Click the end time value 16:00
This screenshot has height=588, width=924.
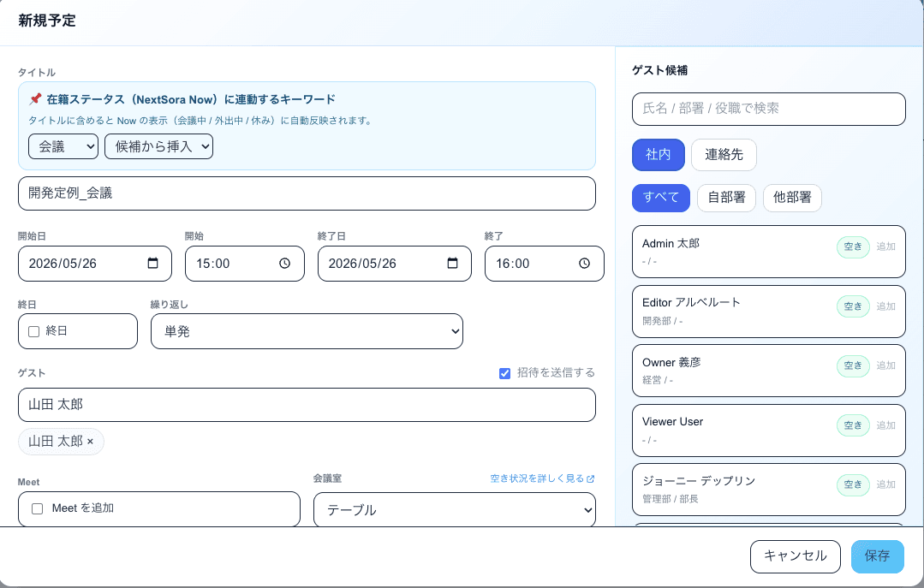point(513,264)
